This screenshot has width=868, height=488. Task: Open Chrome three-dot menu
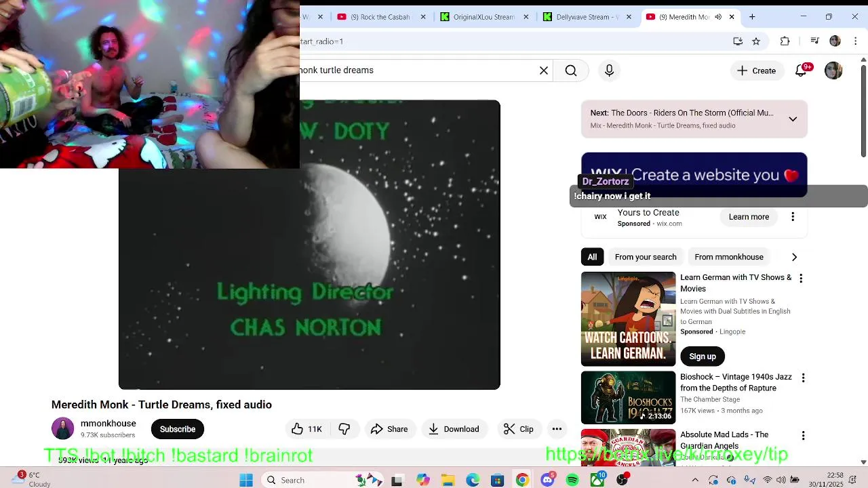tap(854, 41)
